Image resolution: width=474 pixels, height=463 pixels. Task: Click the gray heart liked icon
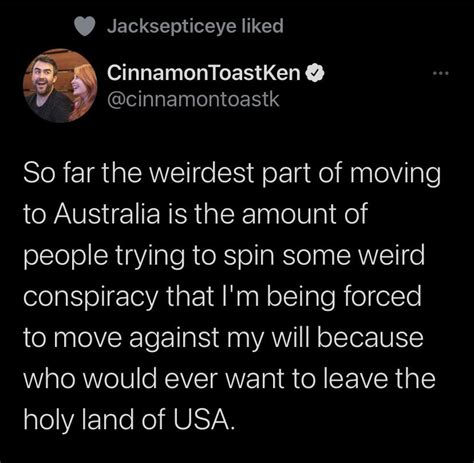click(85, 26)
